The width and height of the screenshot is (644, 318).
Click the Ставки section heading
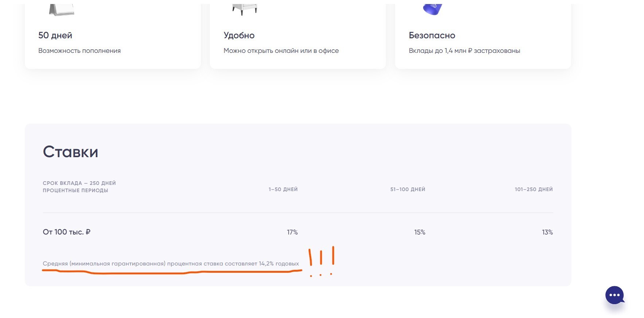pyautogui.click(x=70, y=152)
